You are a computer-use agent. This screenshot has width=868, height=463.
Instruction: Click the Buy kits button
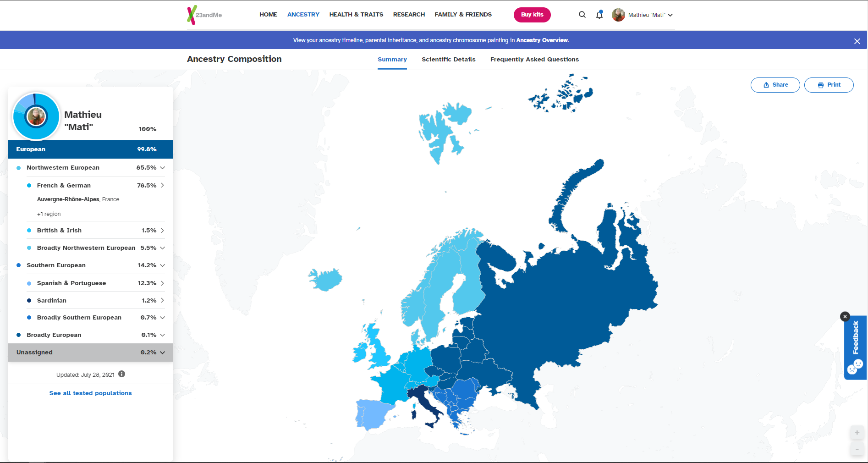point(532,15)
